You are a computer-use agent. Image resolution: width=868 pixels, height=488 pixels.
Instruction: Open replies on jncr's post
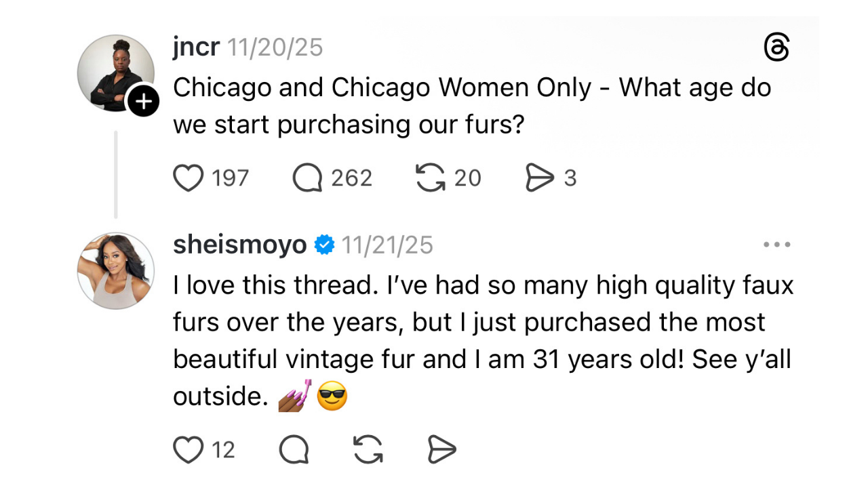(x=307, y=178)
